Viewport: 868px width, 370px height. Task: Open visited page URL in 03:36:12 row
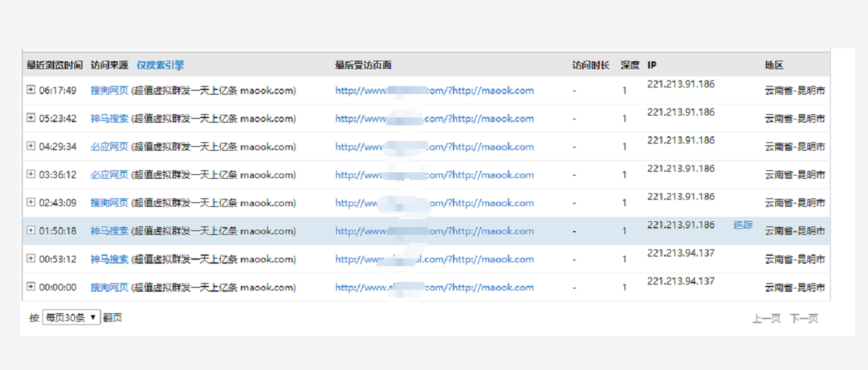(x=434, y=175)
